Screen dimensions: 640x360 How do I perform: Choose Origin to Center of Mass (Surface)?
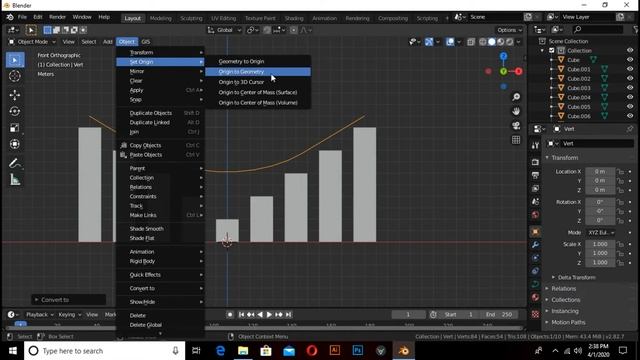tap(258, 93)
